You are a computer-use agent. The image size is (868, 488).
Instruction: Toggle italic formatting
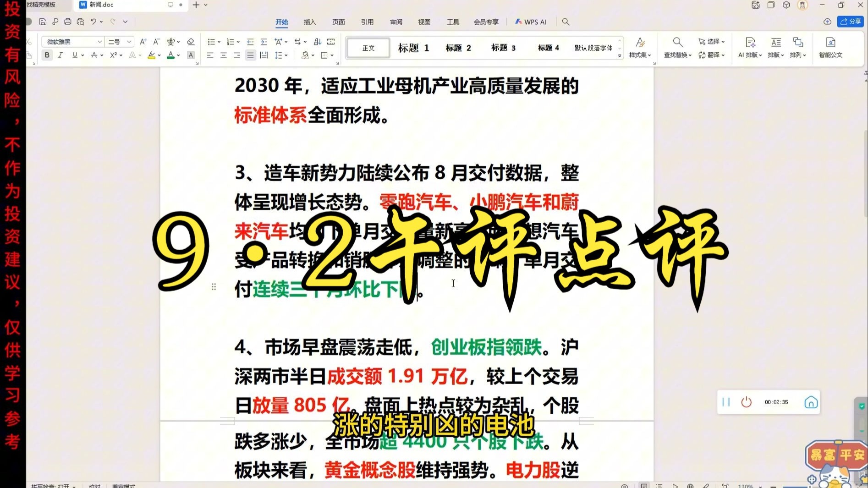[x=60, y=55]
